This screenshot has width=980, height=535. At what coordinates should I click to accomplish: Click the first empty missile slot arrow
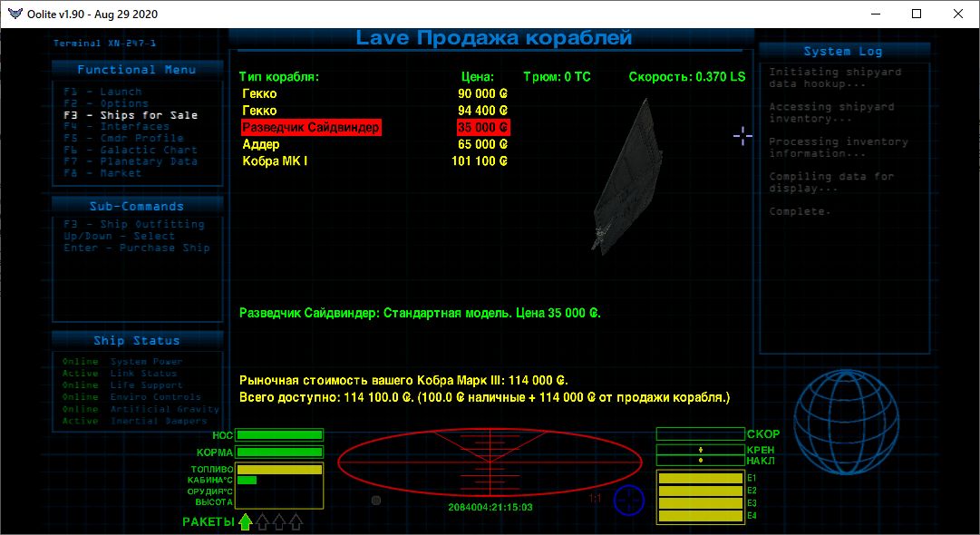(x=262, y=521)
